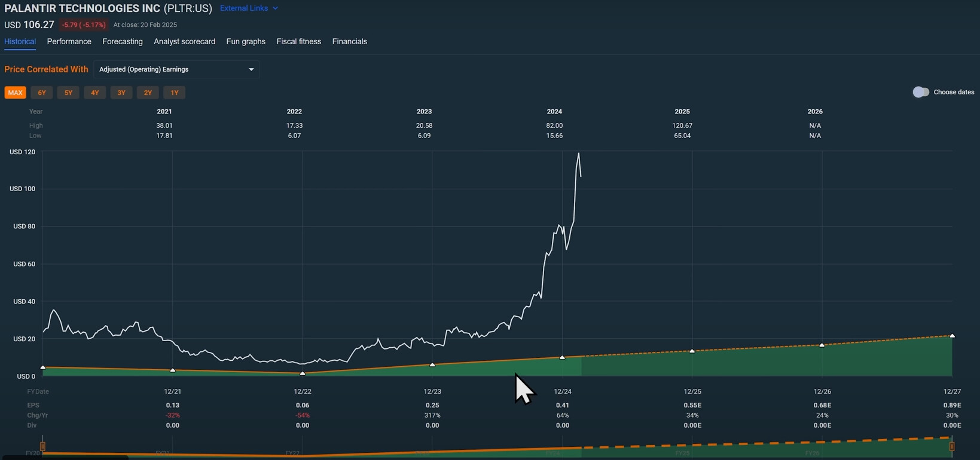Open the Fiscal fitness tab
This screenshot has height=460, width=980.
coord(298,42)
